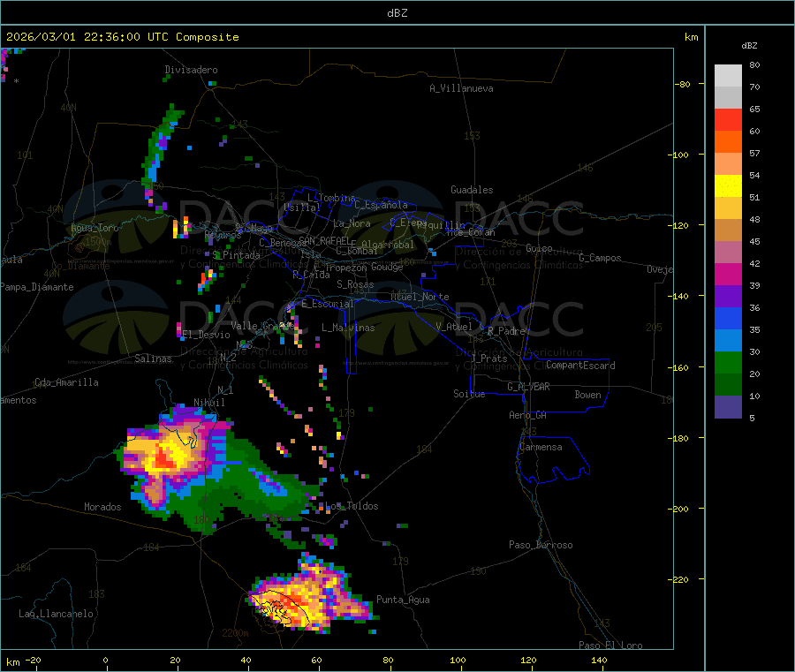Viewport: 795px width, 672px height.
Task: Select the purple 36-39 dBZ legend swatch
Action: 728,297
